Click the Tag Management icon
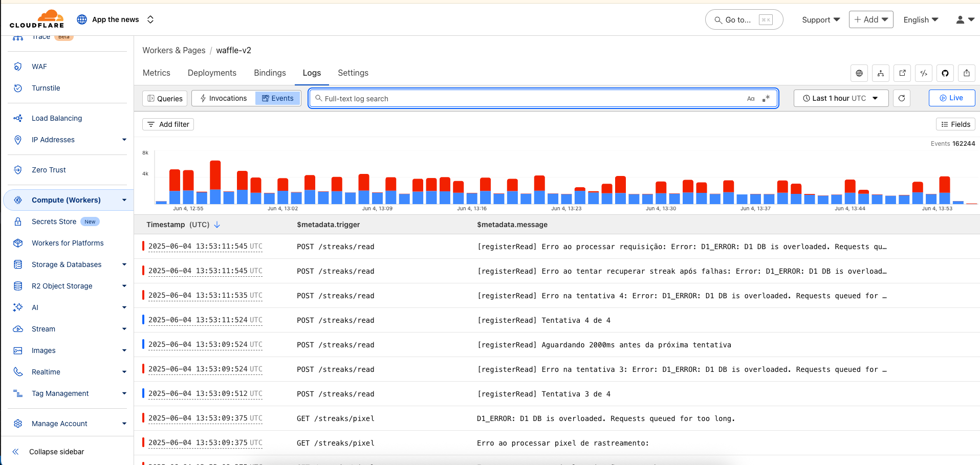Image resolution: width=980 pixels, height=465 pixels. coord(18,393)
